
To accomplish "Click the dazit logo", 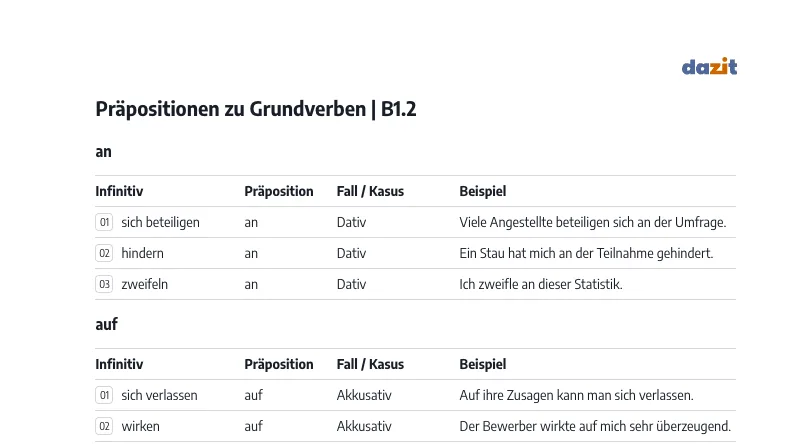I will coord(709,66).
